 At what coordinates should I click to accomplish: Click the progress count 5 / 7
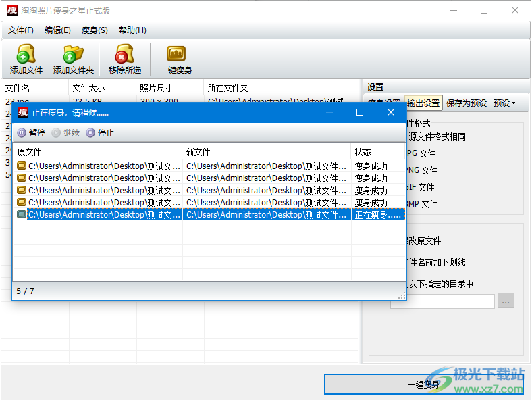click(25, 291)
